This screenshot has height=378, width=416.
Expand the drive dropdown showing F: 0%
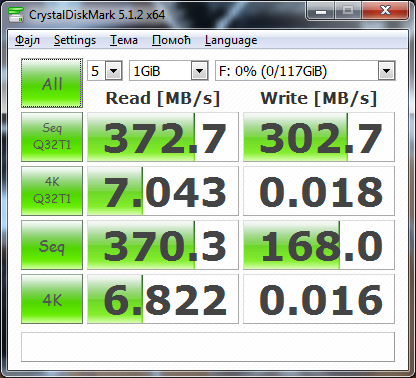point(386,71)
